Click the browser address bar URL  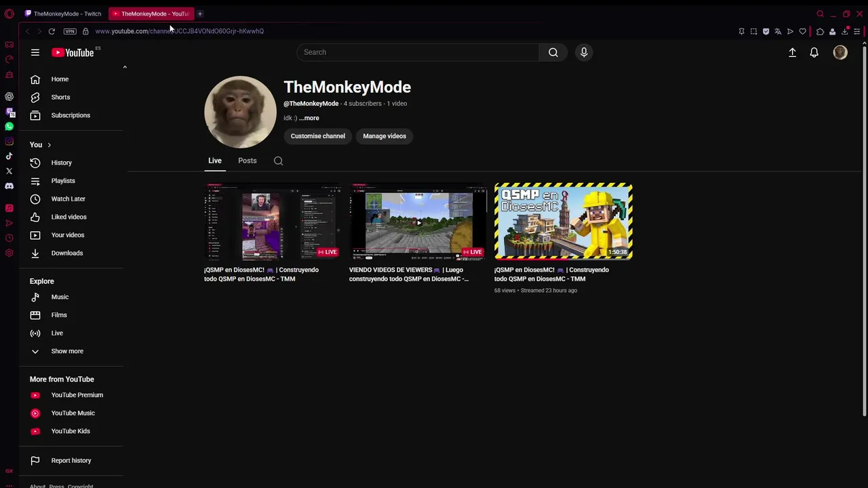pos(180,31)
